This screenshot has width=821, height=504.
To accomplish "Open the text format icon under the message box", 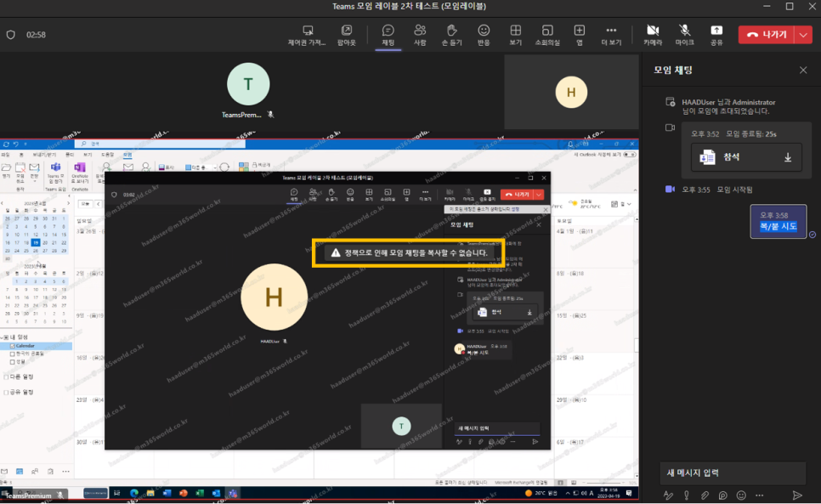I will point(668,496).
